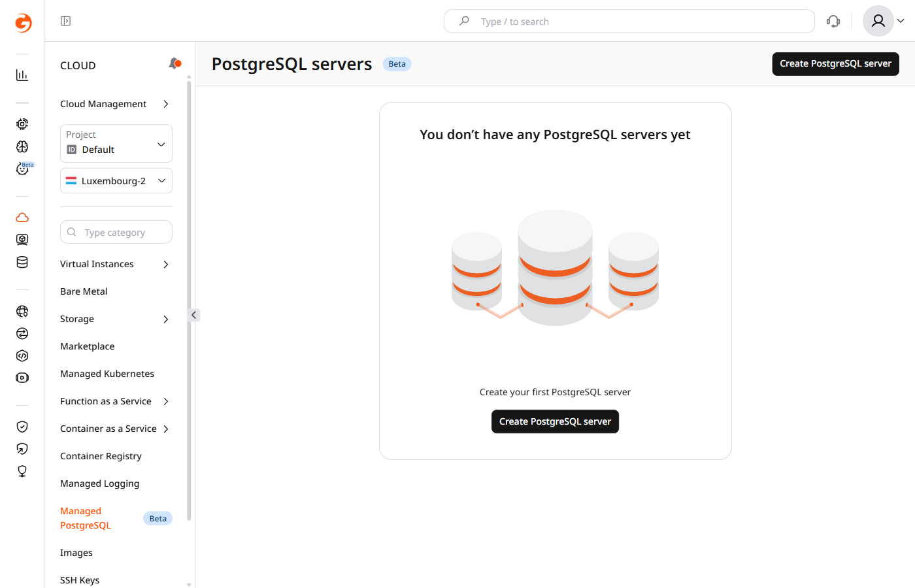
Task: Open the Project Default dropdown
Action: 116,143
